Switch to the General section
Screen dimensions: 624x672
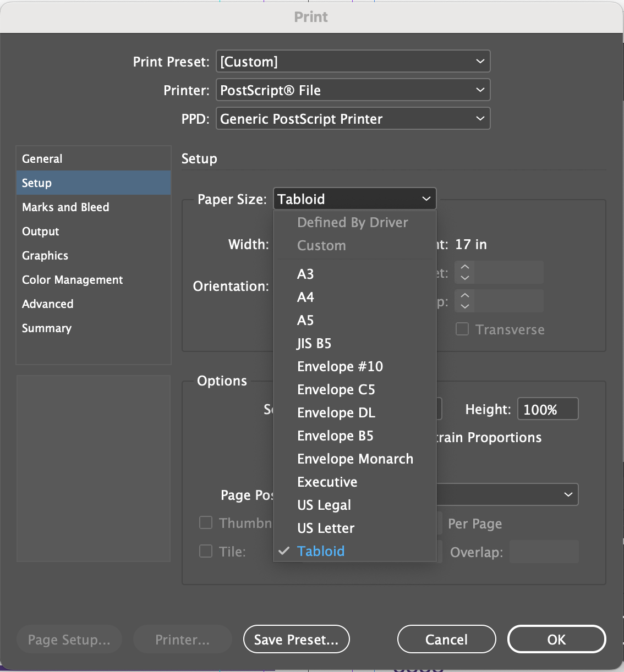coord(42,159)
